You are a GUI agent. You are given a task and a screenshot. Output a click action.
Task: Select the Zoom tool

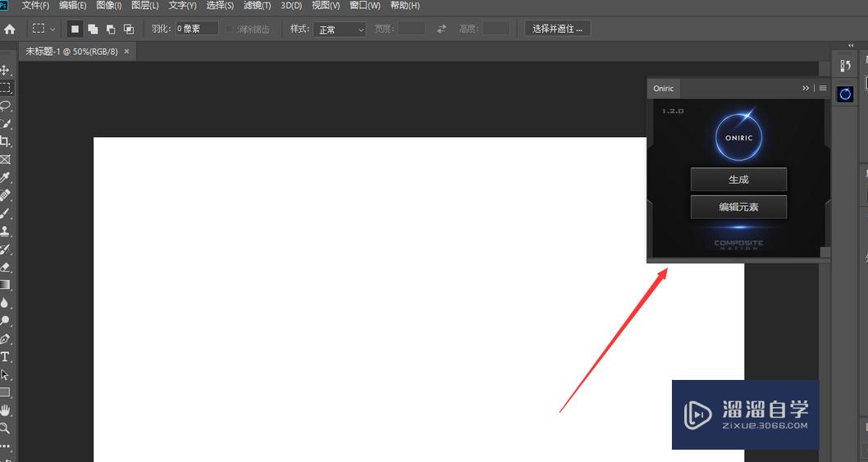tap(5, 428)
